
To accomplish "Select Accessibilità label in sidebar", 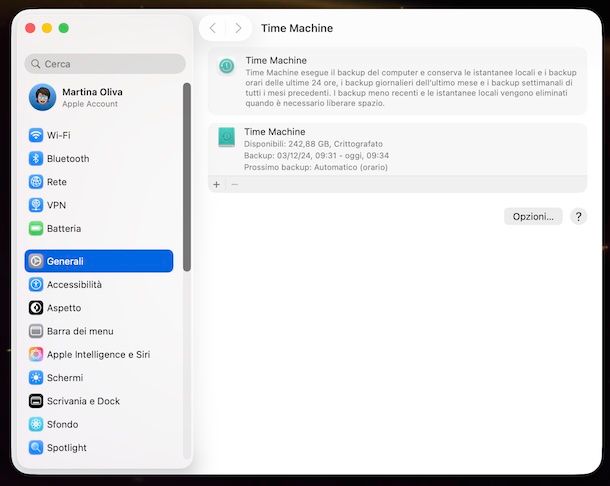I will [74, 284].
